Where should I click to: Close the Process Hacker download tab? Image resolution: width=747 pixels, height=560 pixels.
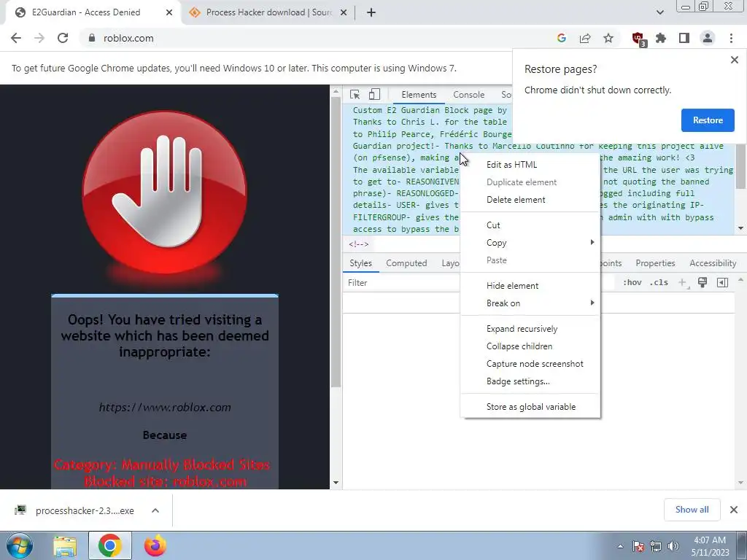pos(344,12)
